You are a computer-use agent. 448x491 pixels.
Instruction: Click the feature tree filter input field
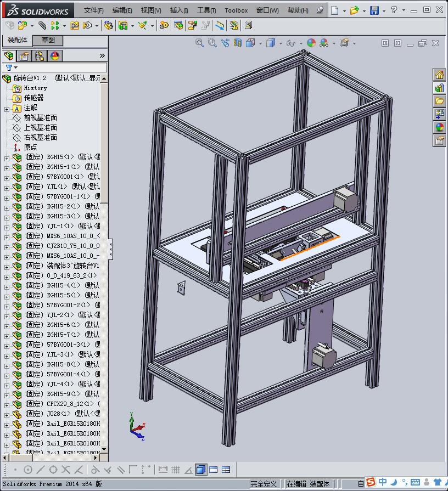(54, 67)
